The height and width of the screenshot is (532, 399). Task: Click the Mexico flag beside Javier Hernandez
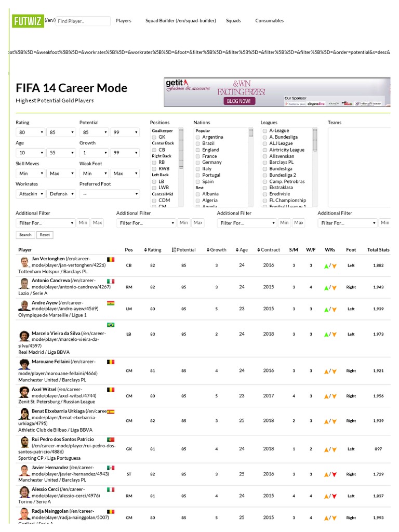111,468
